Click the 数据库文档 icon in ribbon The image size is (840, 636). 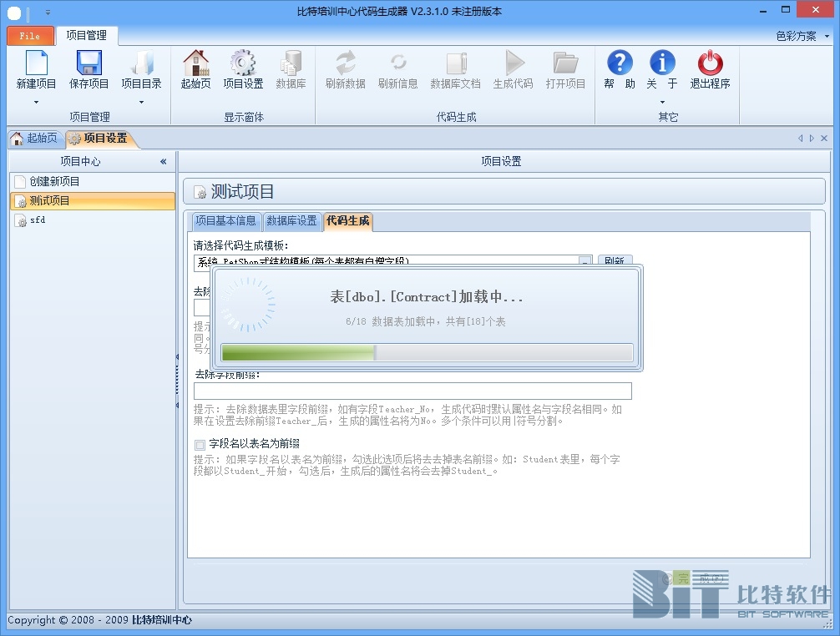pyautogui.click(x=455, y=63)
